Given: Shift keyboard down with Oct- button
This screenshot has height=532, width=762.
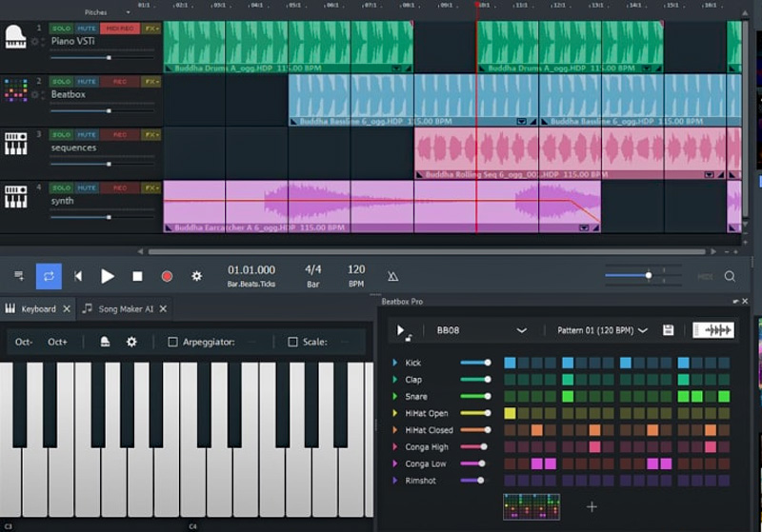Looking at the screenshot, I should [x=24, y=342].
